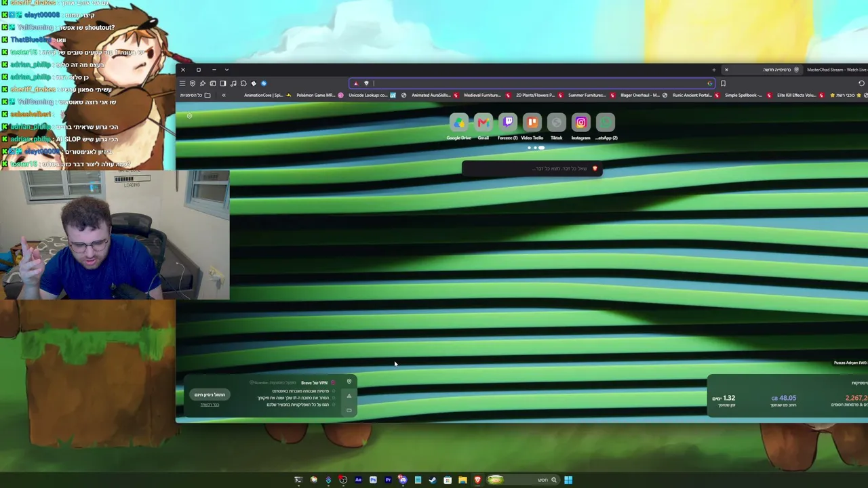868x488 pixels.
Task: Reload the page in Brave
Action: (861, 83)
